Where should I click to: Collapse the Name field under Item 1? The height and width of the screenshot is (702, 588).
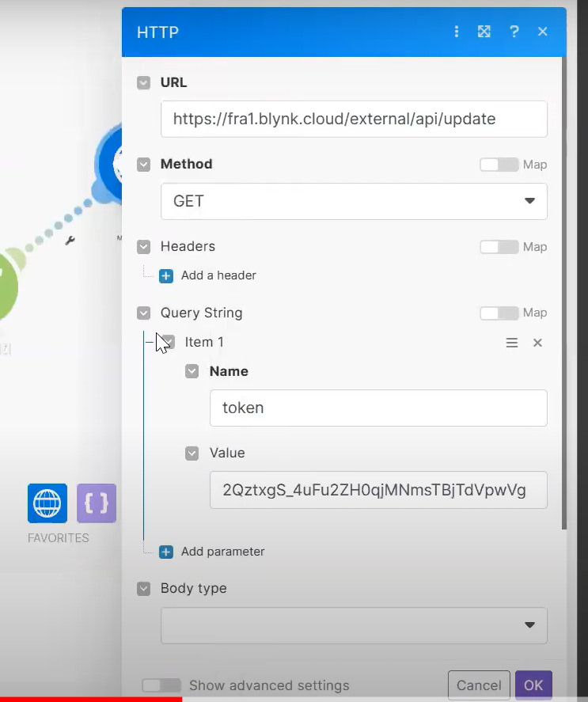(x=192, y=371)
